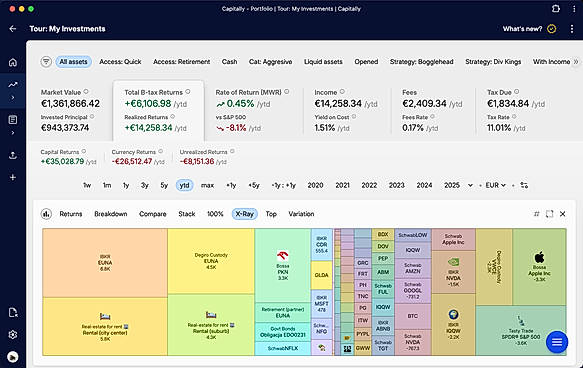Screen dimensions: 583x368
Task: Click the What's new checkmark badge
Action: click(x=552, y=29)
